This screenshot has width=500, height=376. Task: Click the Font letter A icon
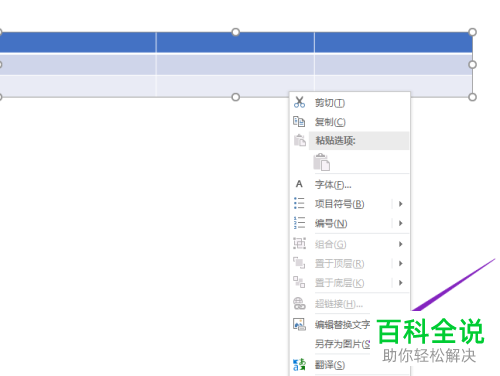(x=299, y=184)
